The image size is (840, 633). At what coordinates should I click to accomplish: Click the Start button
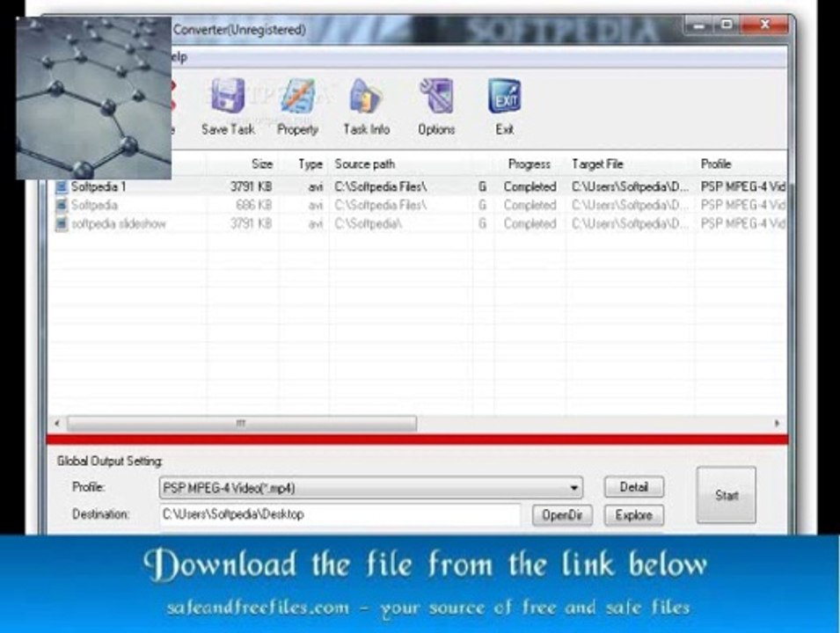pos(726,495)
